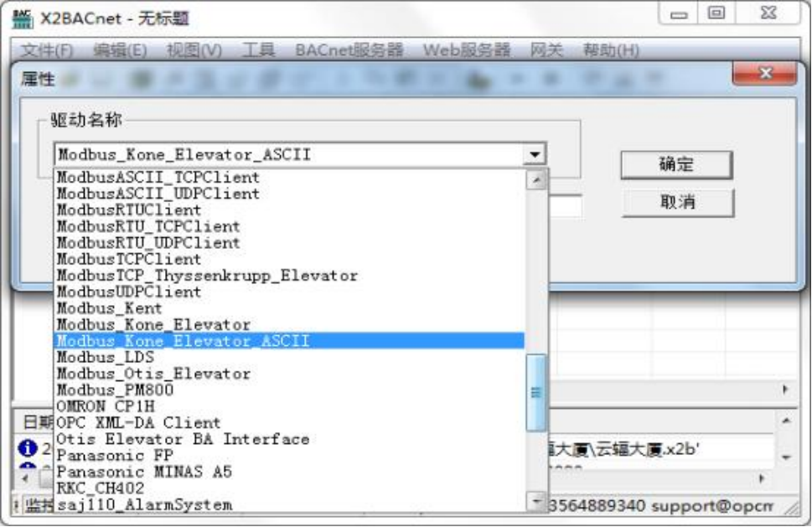Click the 取消 button

(x=677, y=203)
